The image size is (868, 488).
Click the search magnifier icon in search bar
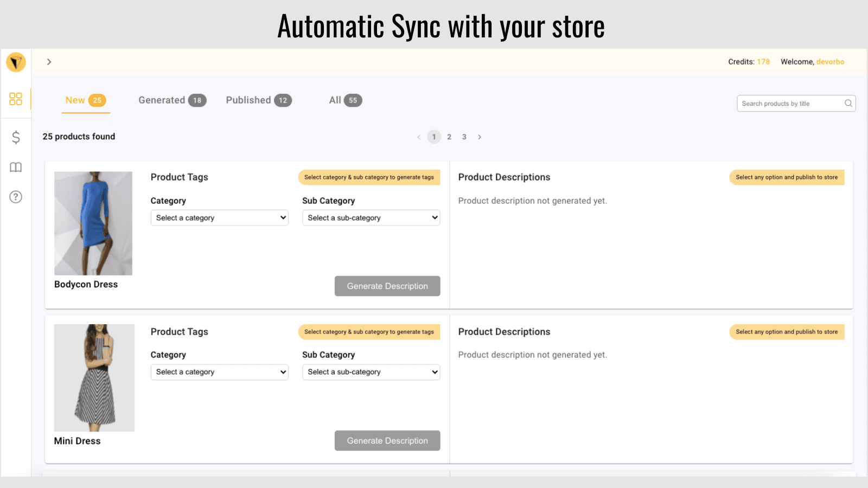tap(848, 103)
